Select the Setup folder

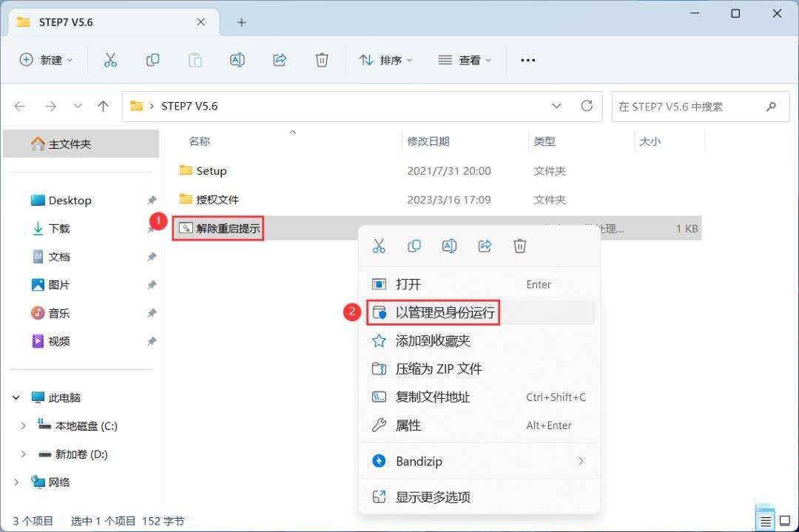tap(203, 171)
